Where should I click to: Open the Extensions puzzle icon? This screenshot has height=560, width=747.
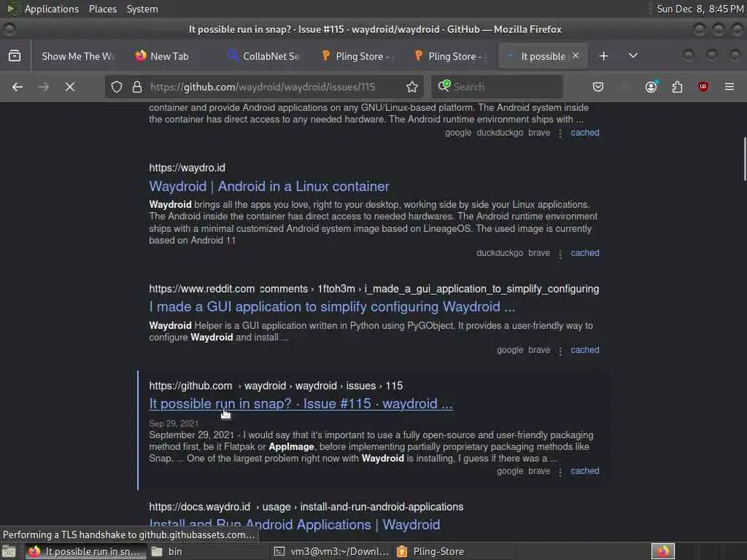(x=677, y=87)
